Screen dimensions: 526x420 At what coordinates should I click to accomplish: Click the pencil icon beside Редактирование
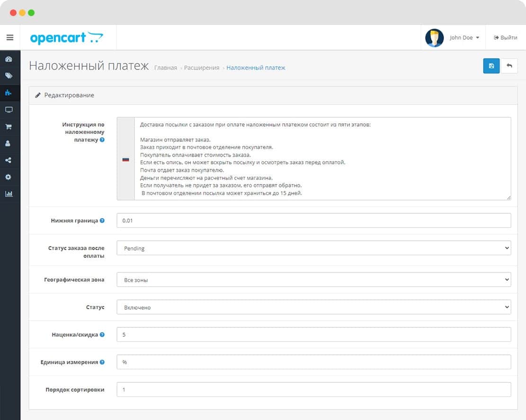pyautogui.click(x=38, y=95)
